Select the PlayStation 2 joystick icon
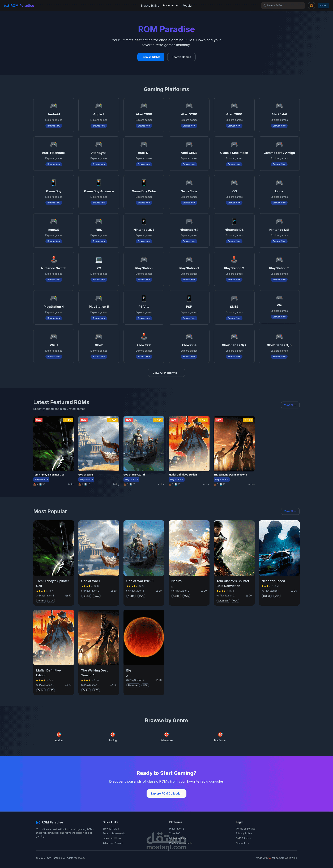Viewport: 333px width, 868px height. click(234, 260)
